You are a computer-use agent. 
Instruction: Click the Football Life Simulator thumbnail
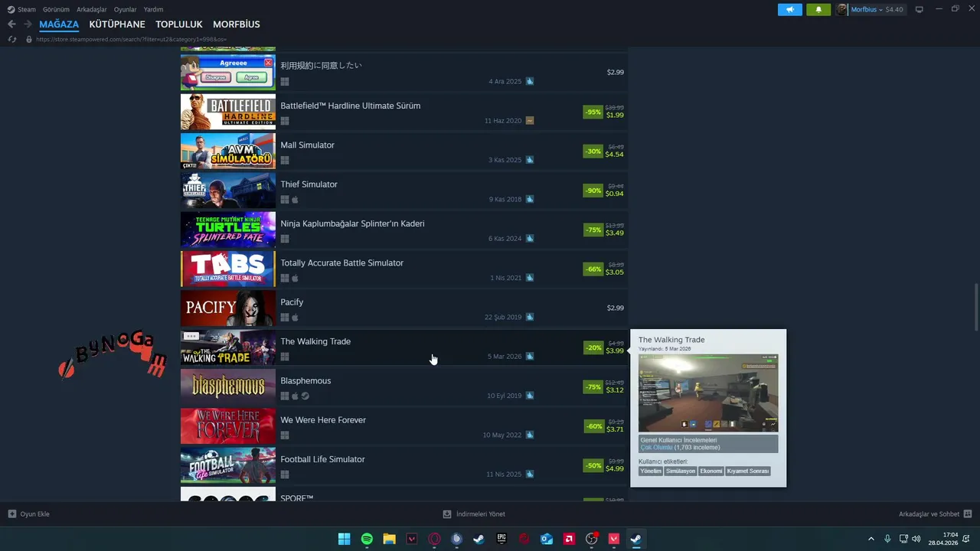point(228,466)
